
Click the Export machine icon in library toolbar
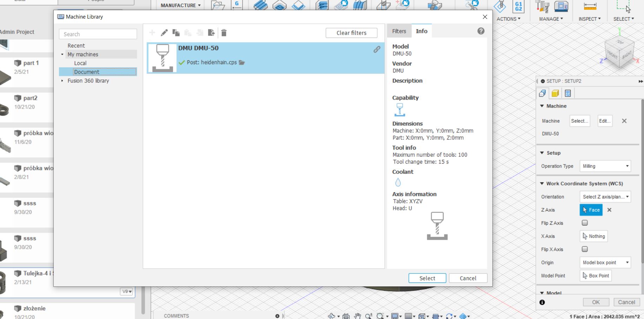tap(211, 33)
